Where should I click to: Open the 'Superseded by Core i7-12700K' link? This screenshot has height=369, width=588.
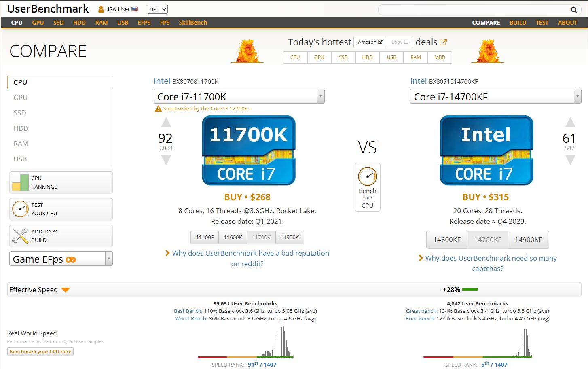[207, 109]
